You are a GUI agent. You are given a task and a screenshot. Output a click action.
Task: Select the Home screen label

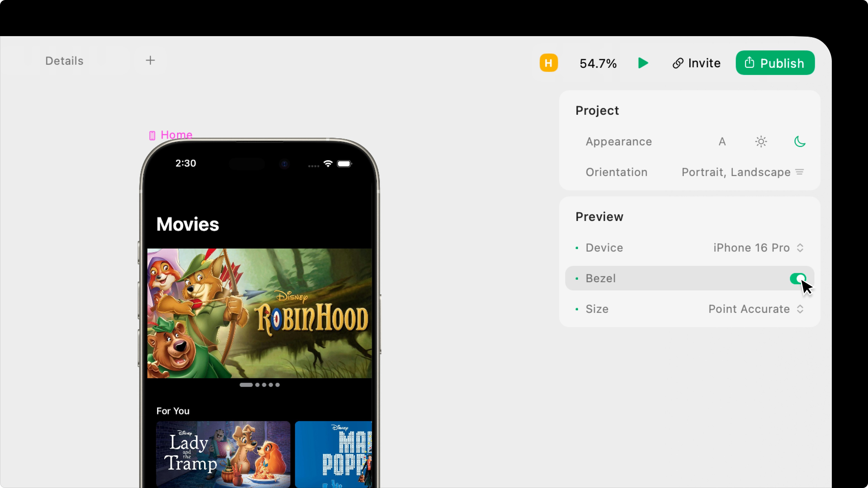[x=176, y=135]
